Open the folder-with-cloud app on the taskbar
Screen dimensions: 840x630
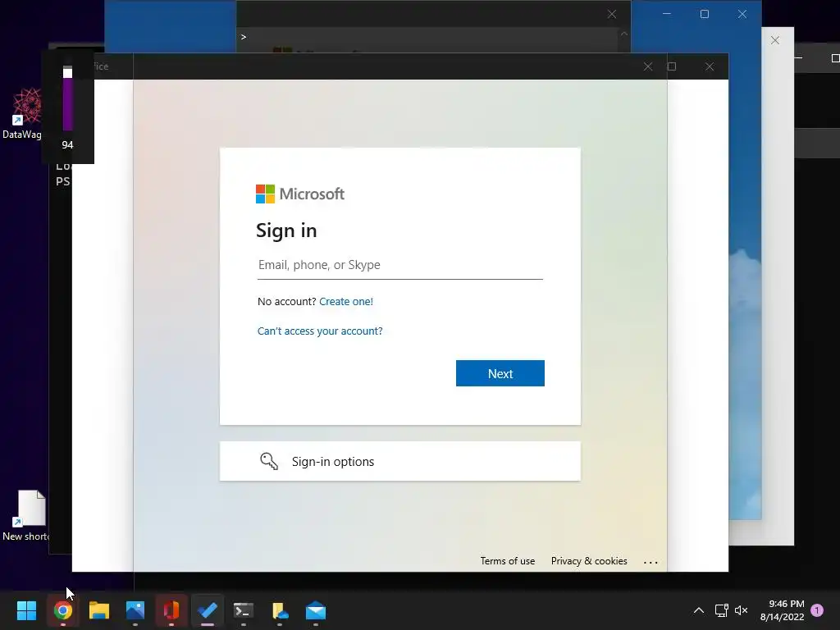[280, 610]
